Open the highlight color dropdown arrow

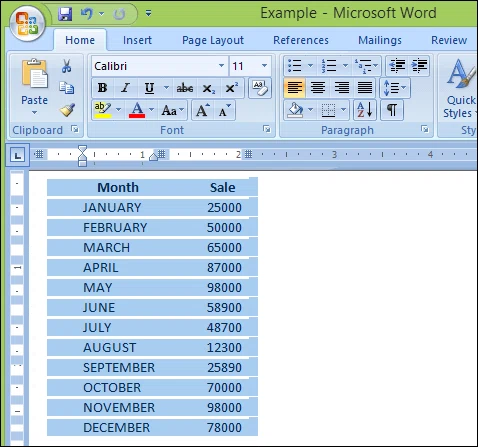click(118, 110)
